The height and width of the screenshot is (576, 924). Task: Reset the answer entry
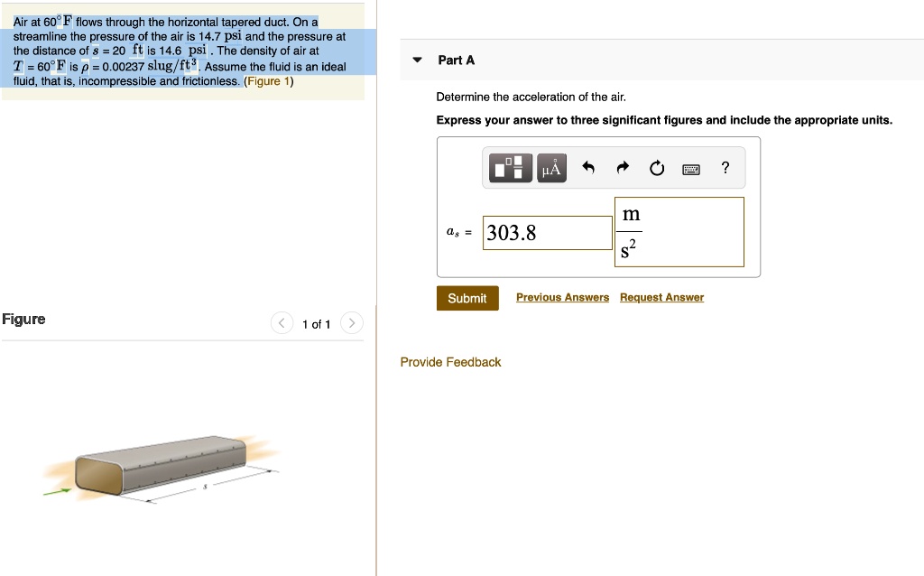coord(656,167)
